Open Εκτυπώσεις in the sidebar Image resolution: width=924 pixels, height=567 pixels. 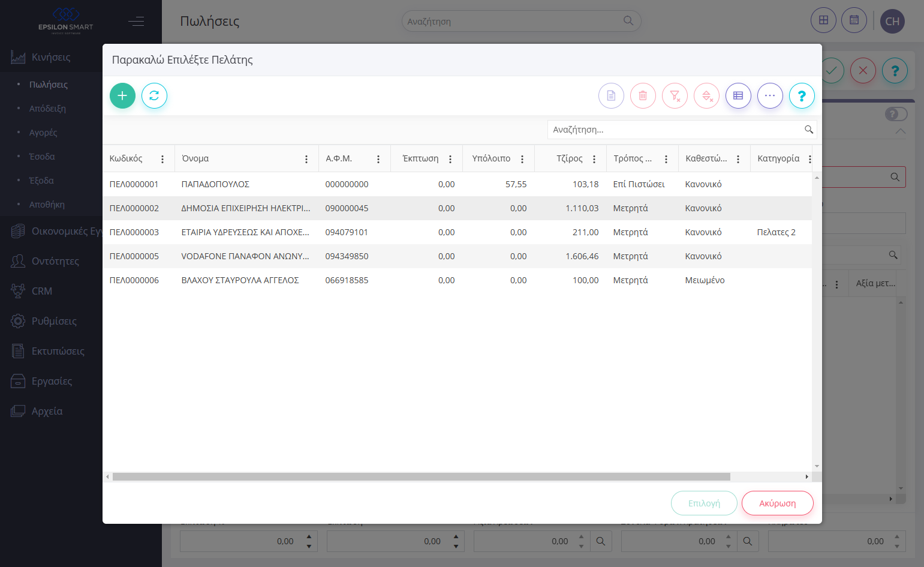coord(58,351)
